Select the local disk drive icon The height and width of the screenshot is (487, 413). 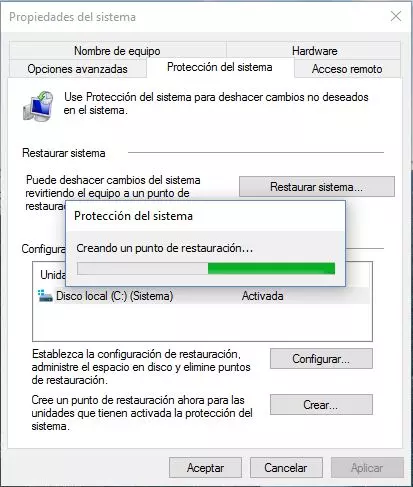pyautogui.click(x=45, y=296)
